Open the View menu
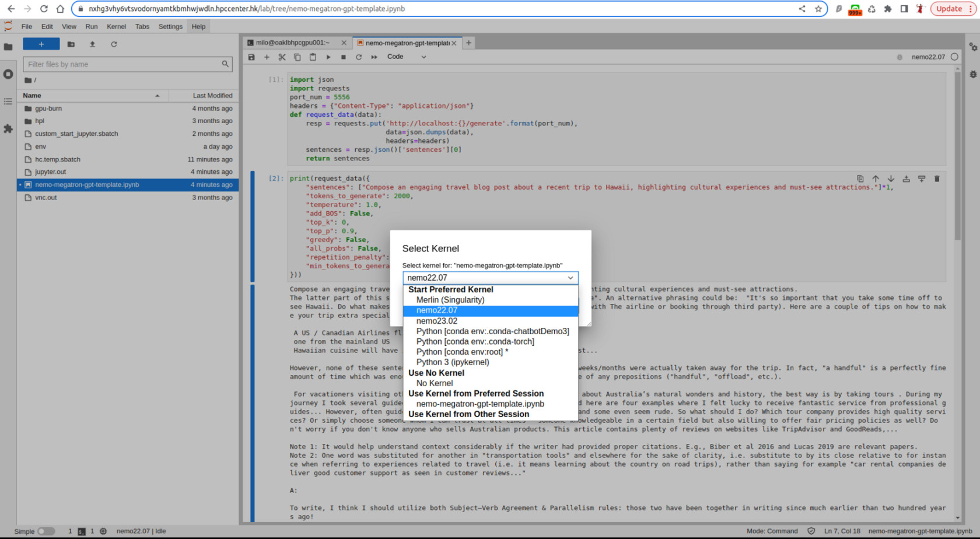Image resolution: width=980 pixels, height=539 pixels. click(x=69, y=26)
